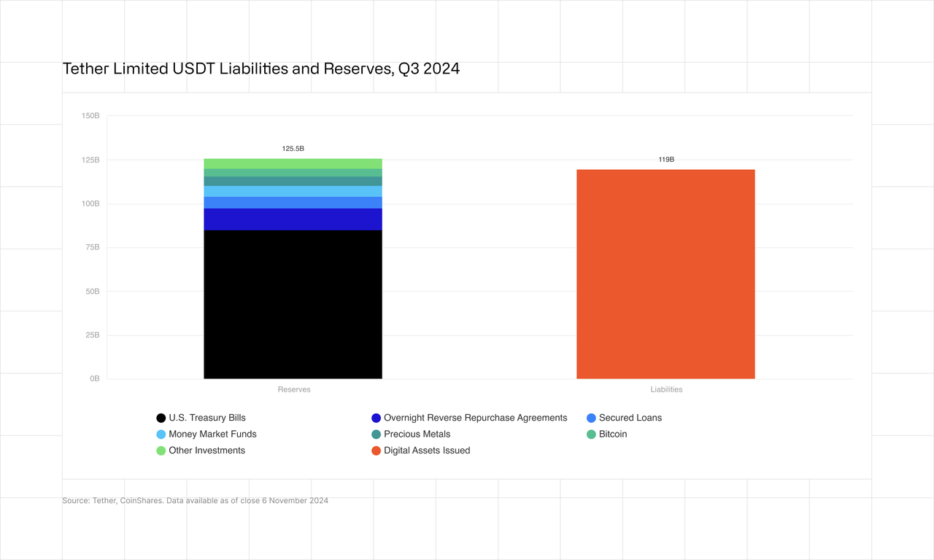Viewport: 934px width, 560px height.
Task: Click the source note Tether, CoinShares
Action: 195,501
